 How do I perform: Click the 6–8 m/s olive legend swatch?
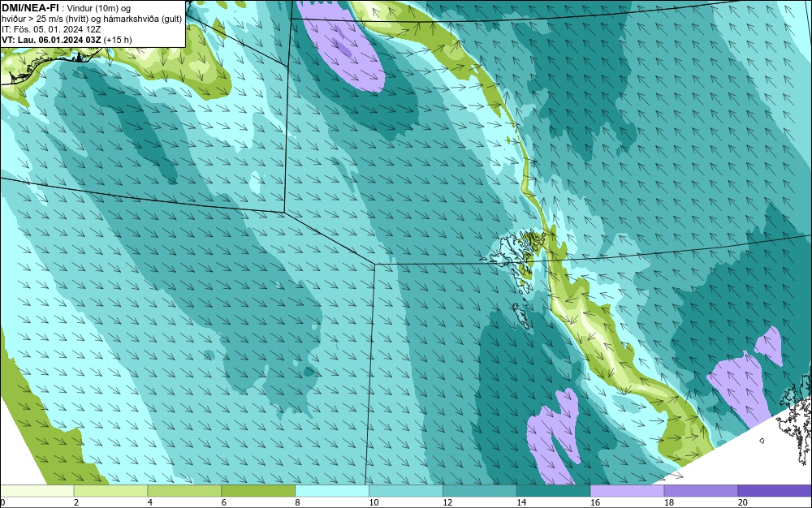click(x=258, y=490)
